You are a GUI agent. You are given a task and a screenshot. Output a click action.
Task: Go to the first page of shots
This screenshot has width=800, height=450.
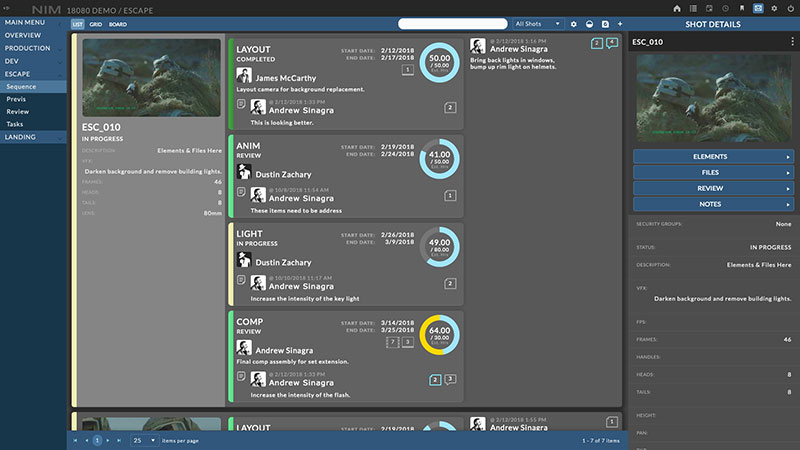[x=75, y=440]
